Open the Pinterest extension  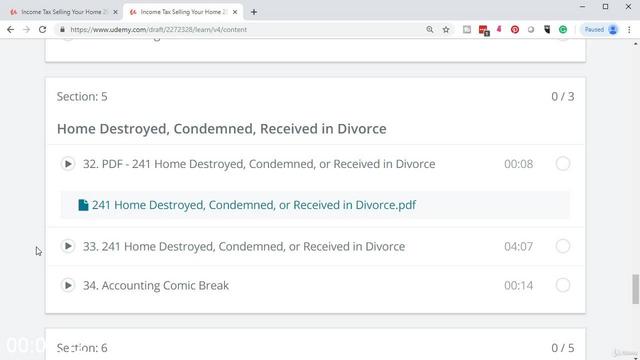tap(515, 29)
